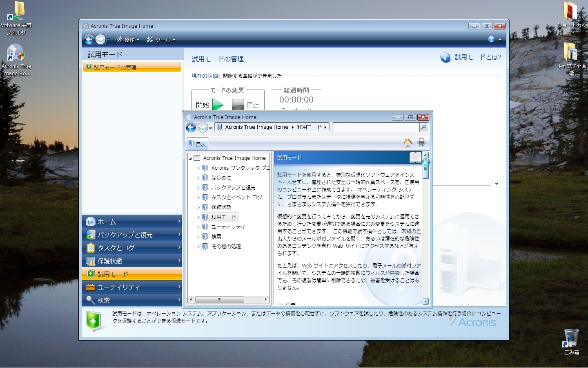Expand the はじめに tree node
This screenshot has height=368, width=588.
(x=198, y=178)
